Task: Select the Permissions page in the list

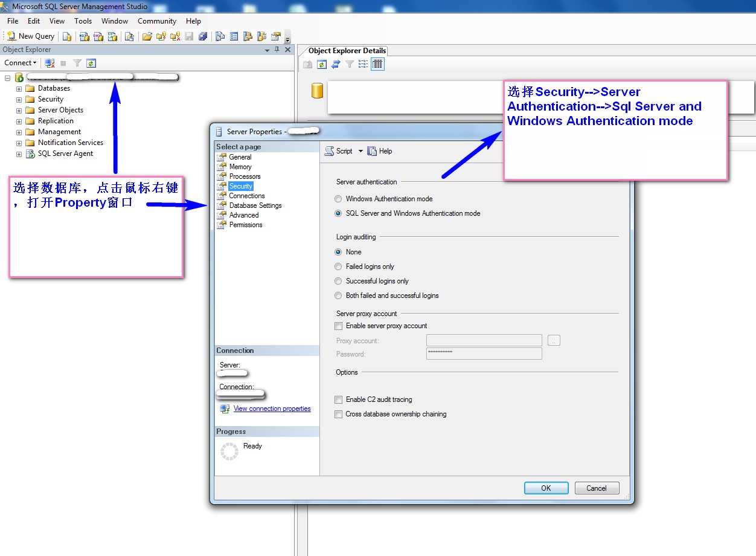Action: 245,225
